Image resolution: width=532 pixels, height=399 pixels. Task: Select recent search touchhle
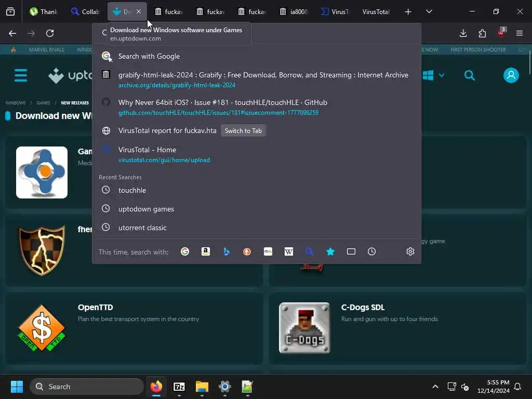[257, 190]
